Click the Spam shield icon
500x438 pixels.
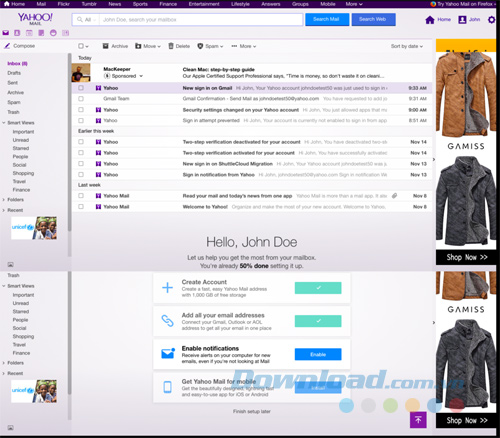point(200,46)
